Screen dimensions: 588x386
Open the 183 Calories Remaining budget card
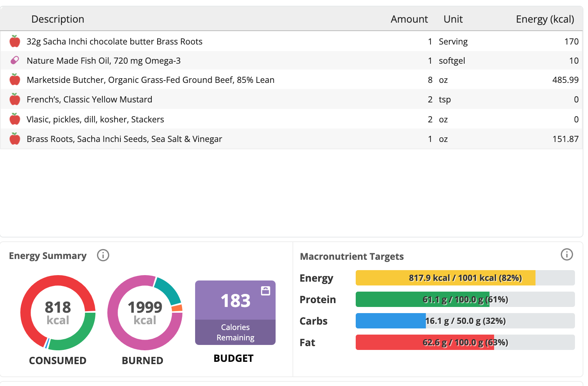pyautogui.click(x=235, y=313)
